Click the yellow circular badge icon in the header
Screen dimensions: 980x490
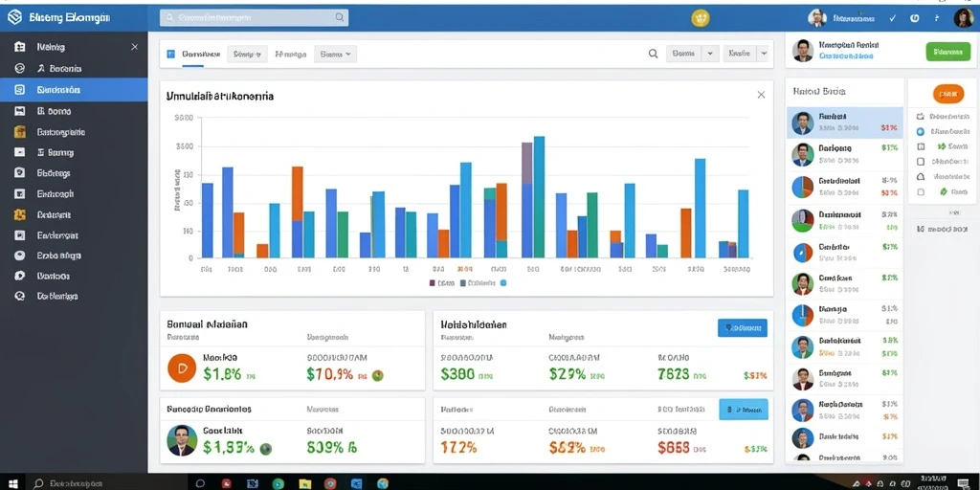pos(701,18)
